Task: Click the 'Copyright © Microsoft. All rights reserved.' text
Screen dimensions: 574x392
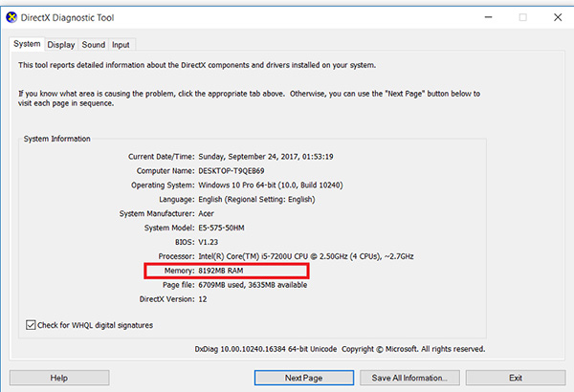Action: point(413,349)
